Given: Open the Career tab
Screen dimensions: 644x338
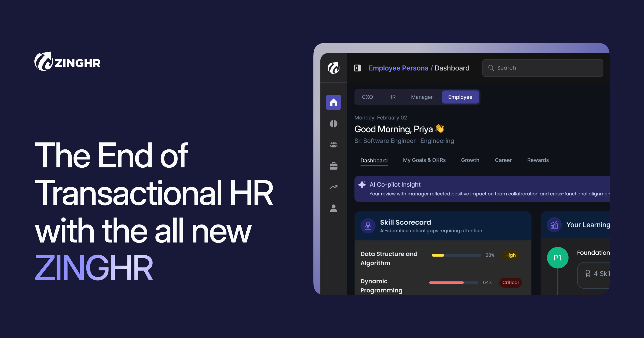Looking at the screenshot, I should 503,160.
